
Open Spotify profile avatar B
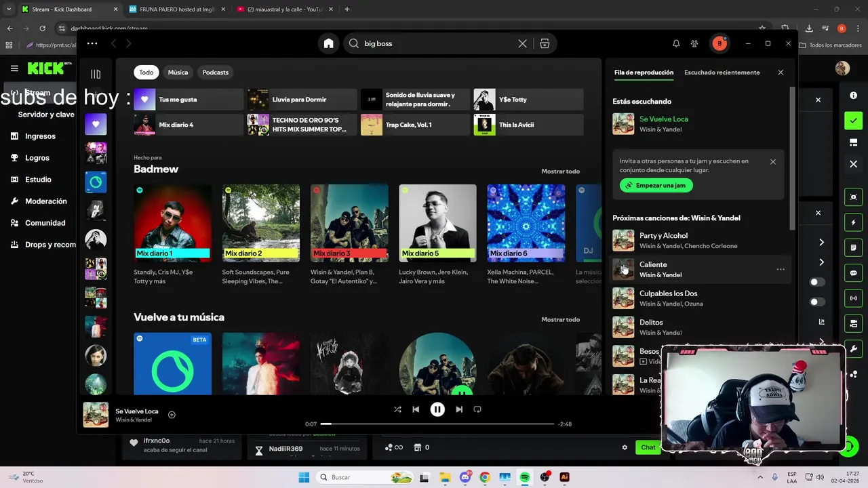coord(719,43)
